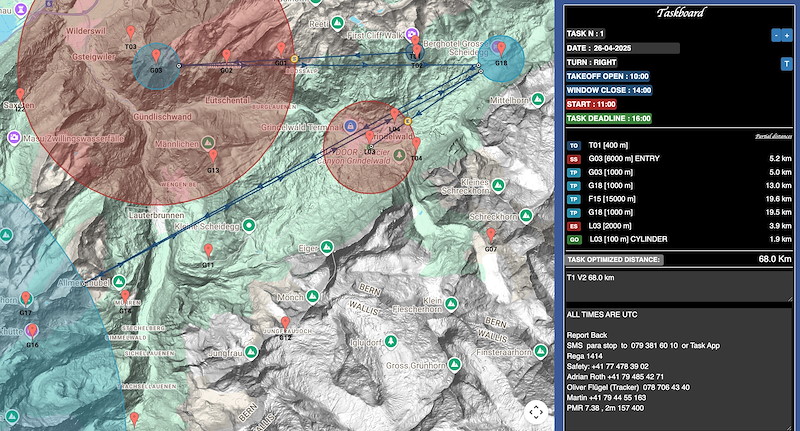800x431 pixels.
Task: Click the TURN : RIGHT label
Action: (x=591, y=62)
